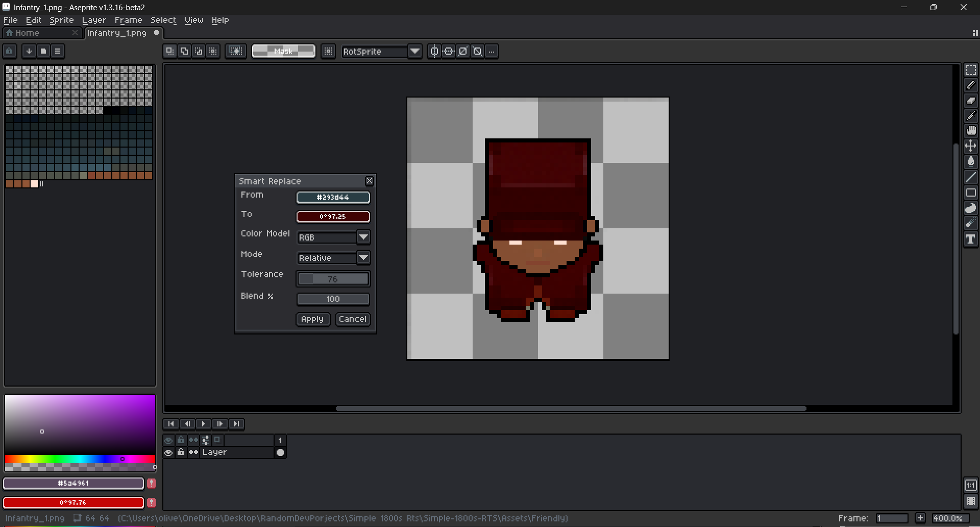Select the Eraser tool in the toolbox
This screenshot has width=980, height=527.
point(970,101)
